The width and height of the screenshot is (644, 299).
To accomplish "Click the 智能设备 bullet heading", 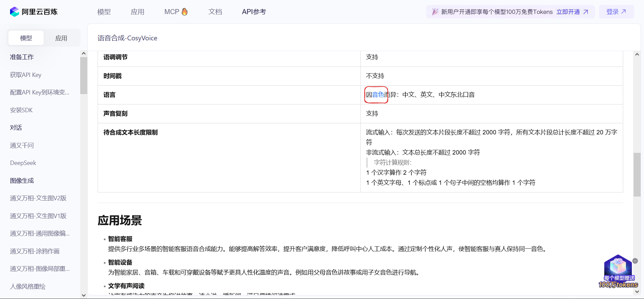I will coord(120,262).
